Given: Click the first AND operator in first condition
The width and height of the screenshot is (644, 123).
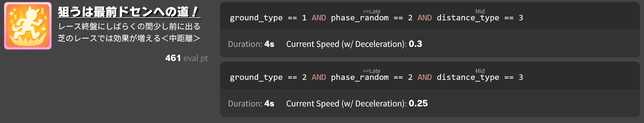Looking at the screenshot, I should pos(319,18).
